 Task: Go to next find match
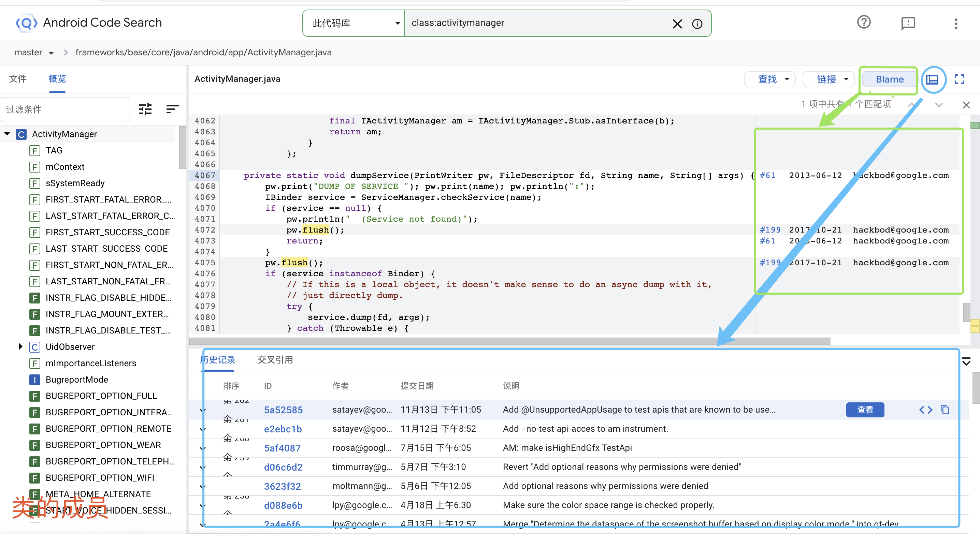coord(939,105)
